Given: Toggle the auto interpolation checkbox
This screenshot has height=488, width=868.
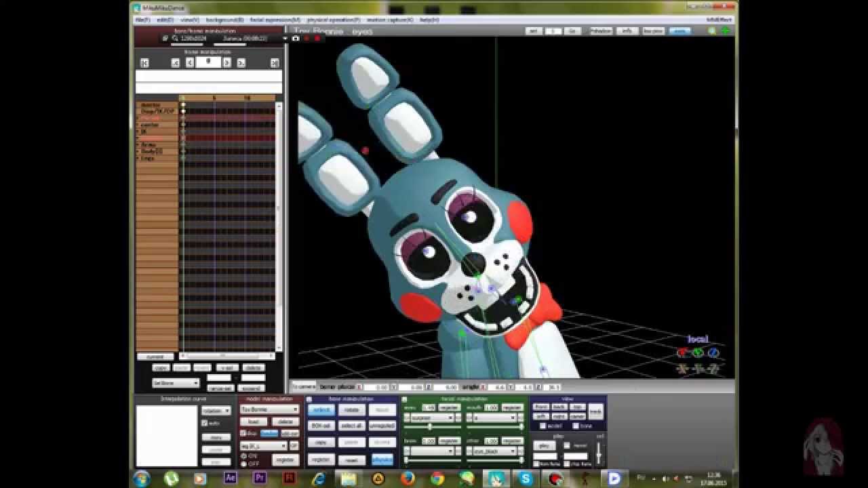Looking at the screenshot, I should [x=205, y=423].
